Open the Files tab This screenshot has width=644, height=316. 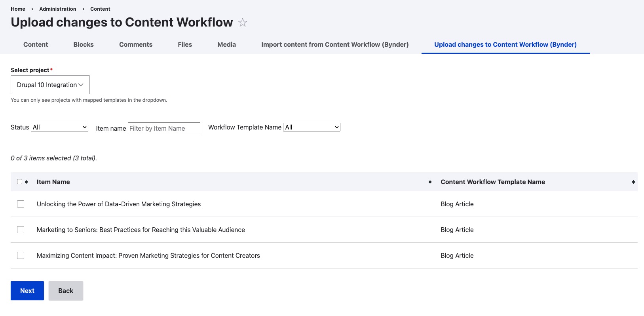[185, 45]
